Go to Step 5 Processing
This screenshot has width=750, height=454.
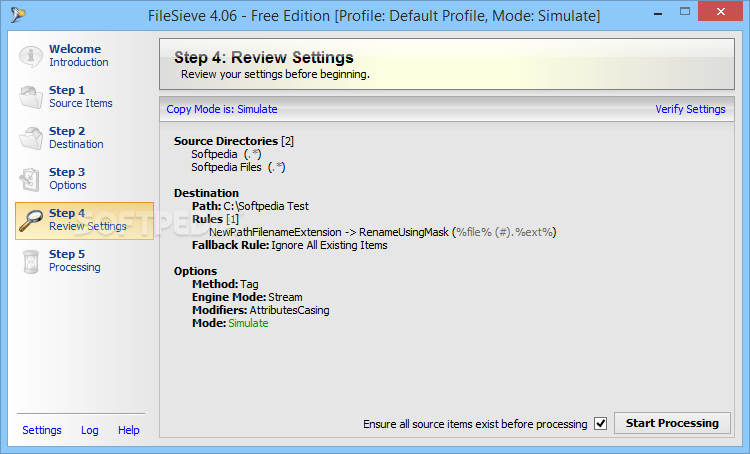coord(75,261)
